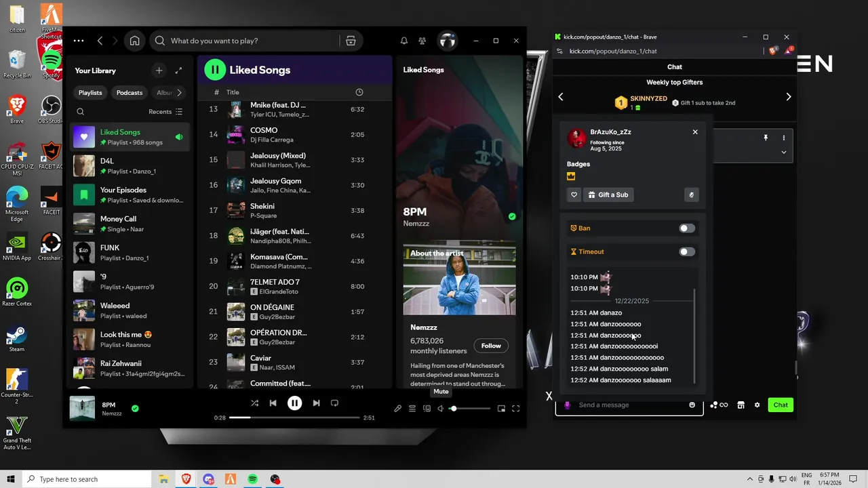Open Kick shop icon
The image size is (868, 488).
[x=741, y=405]
